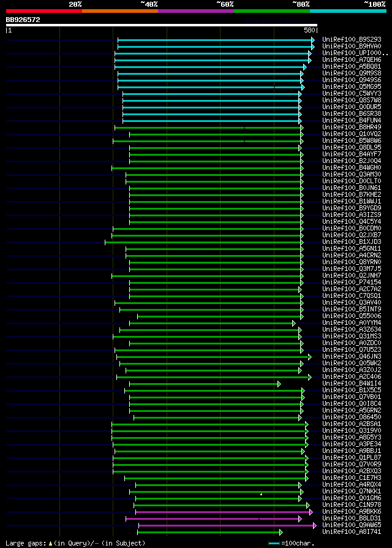Screen dimensions: 392x548
Task: Click the UniRef100_Q7U523 label
Action: point(352,350)
